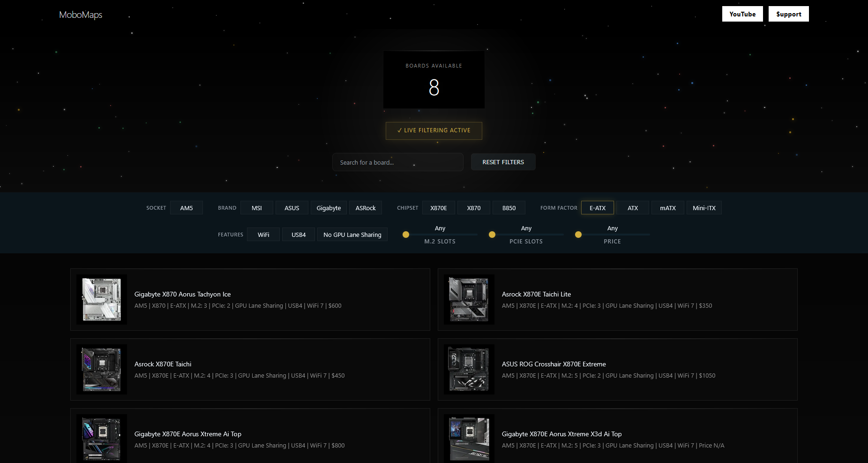Toggle the X870E chipset filter

439,208
